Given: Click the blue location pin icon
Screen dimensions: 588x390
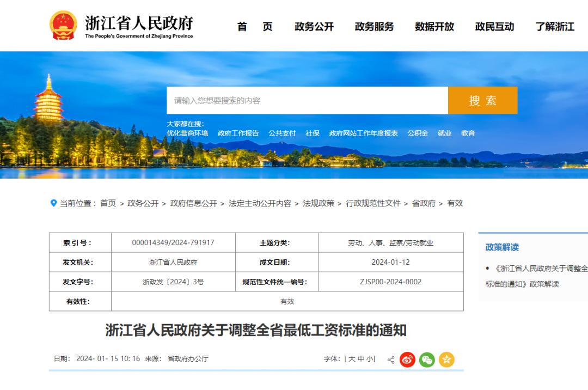Looking at the screenshot, I should (53, 203).
